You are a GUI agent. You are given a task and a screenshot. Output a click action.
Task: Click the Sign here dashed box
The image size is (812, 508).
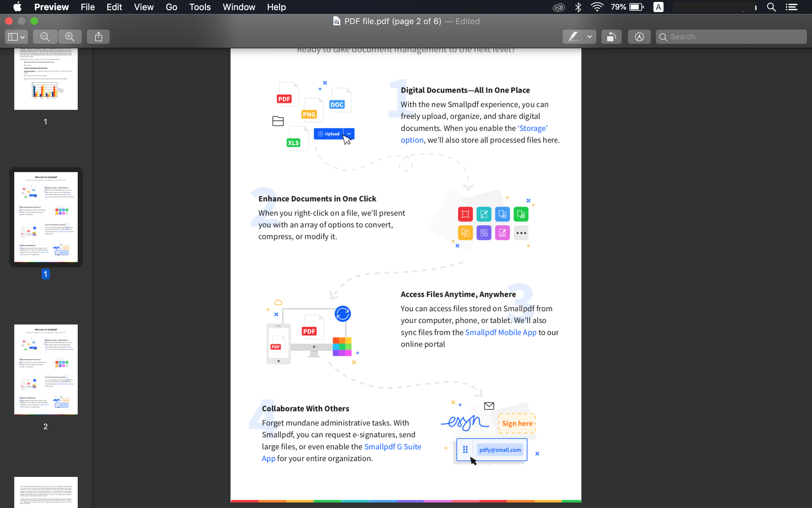[517, 423]
